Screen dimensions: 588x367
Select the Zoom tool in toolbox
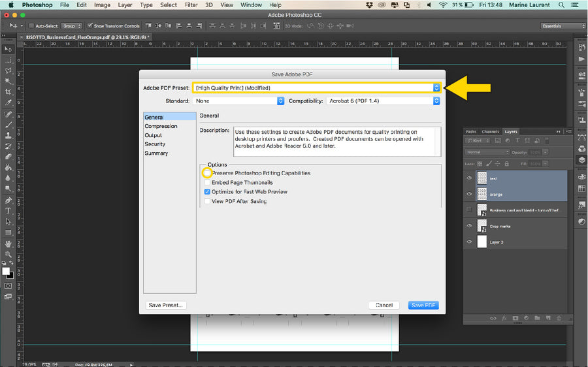8,255
